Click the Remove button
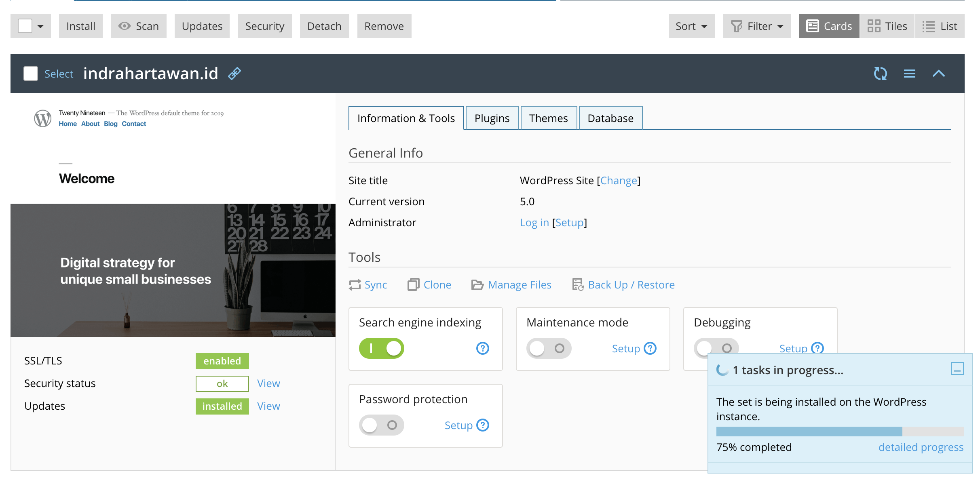Screen dimensions: 980x480 click(x=384, y=26)
